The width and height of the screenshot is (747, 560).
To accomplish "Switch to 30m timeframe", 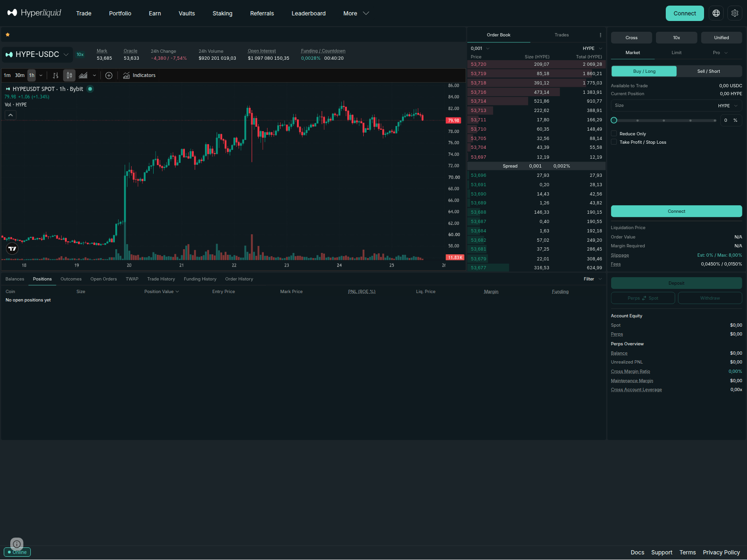I will pyautogui.click(x=20, y=75).
